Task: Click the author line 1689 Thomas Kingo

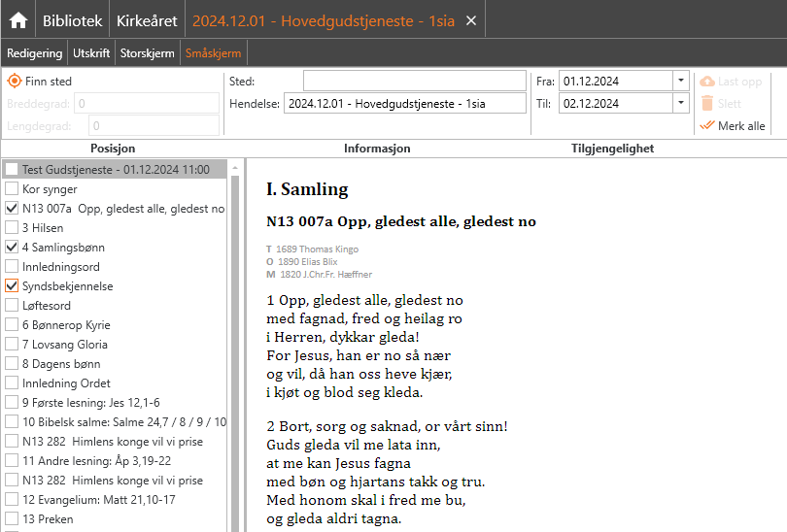Action: click(312, 249)
